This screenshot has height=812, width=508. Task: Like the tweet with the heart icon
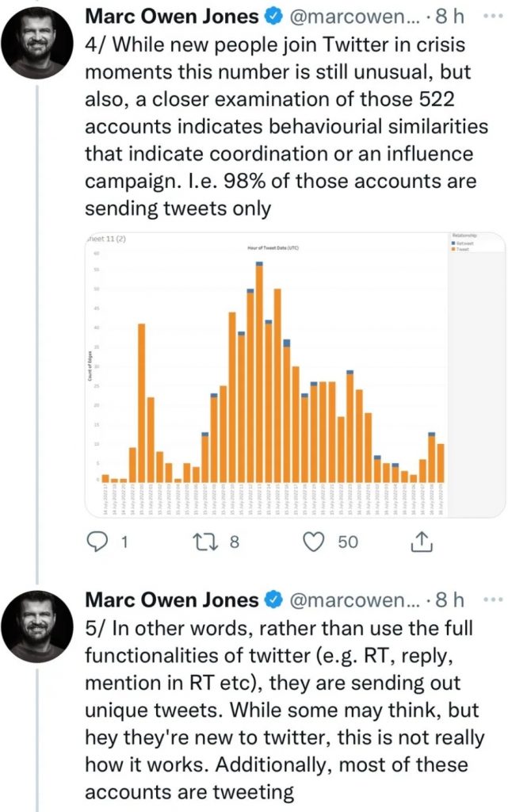tap(315, 542)
